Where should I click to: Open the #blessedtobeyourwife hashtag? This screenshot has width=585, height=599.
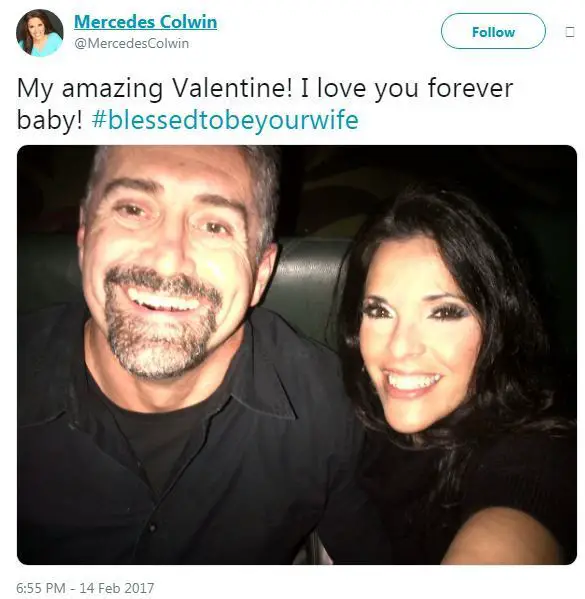coord(225,120)
